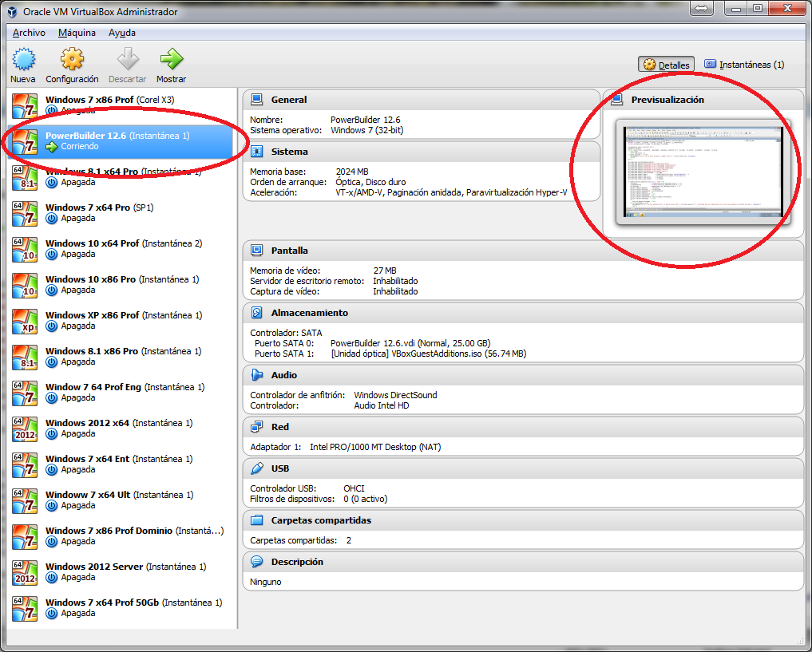The height and width of the screenshot is (652, 812).
Task: Open the USB section header link
Action: coord(280,468)
